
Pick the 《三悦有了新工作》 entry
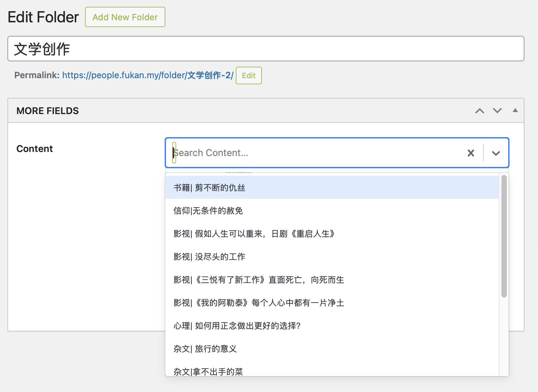(x=258, y=280)
